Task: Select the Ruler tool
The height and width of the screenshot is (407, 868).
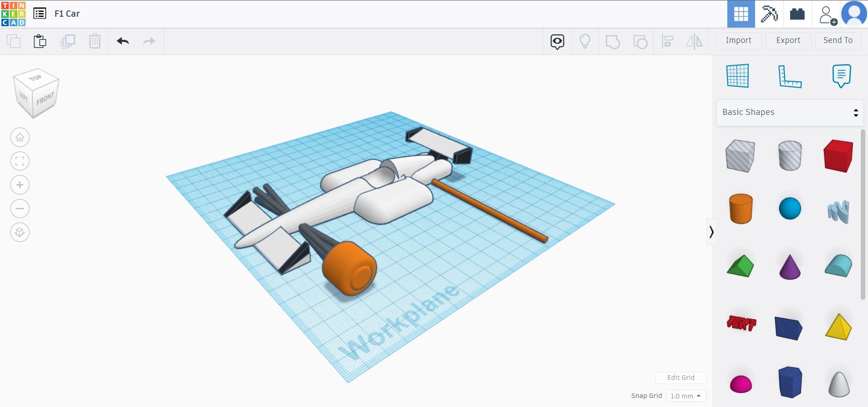Action: (790, 76)
